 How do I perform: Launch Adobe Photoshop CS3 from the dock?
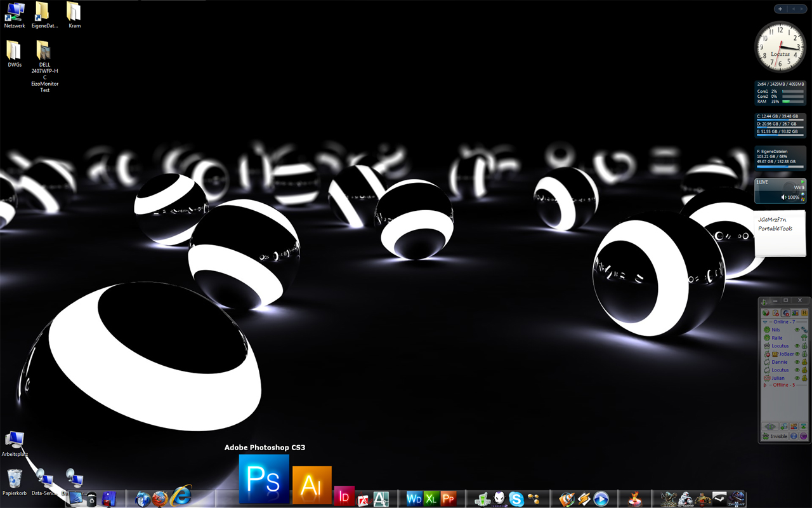pyautogui.click(x=264, y=479)
